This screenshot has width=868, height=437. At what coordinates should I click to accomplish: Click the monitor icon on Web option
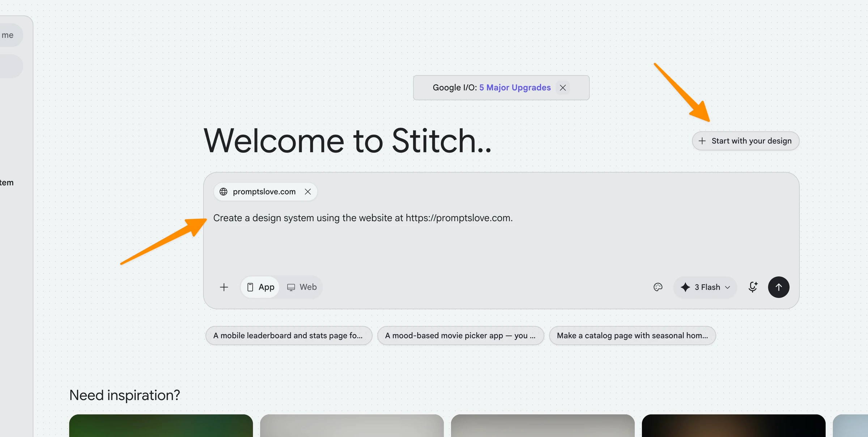click(x=291, y=287)
